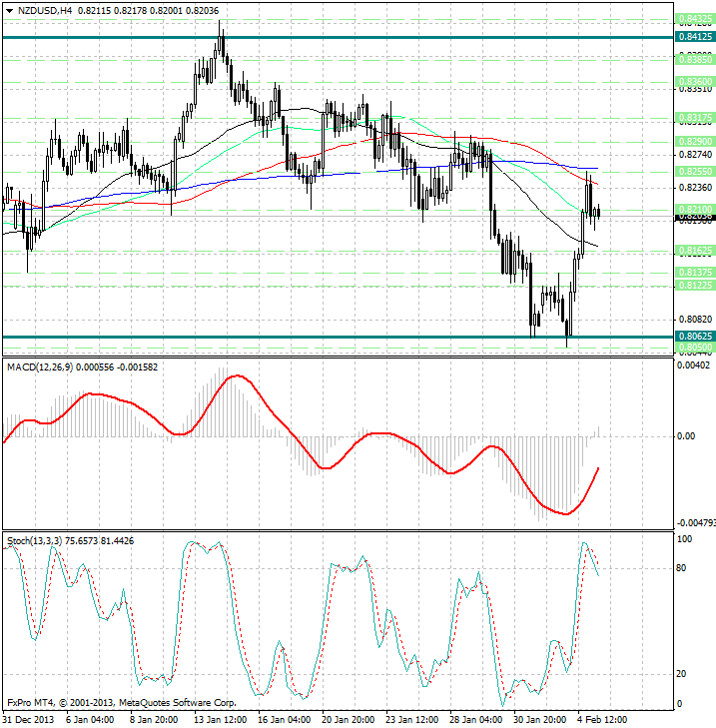Click the 0.82740 price scale value

[x=695, y=154]
